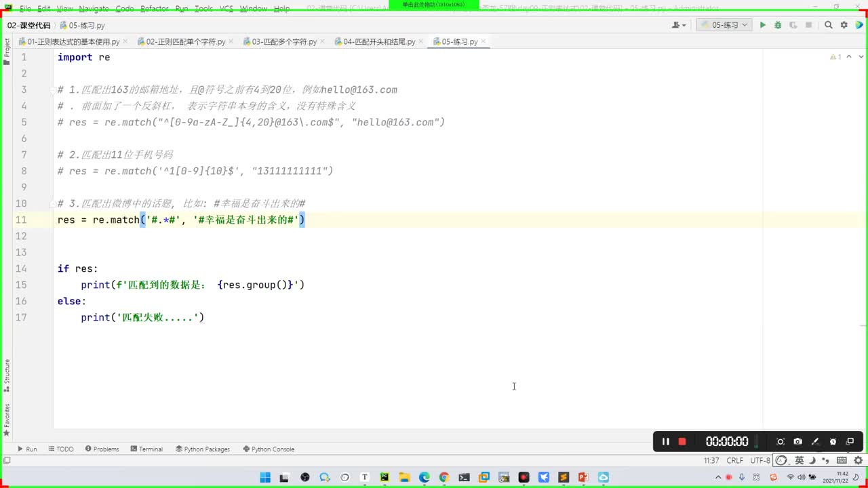Open the VCS menu
This screenshot has height=488, width=868.
click(x=226, y=8)
